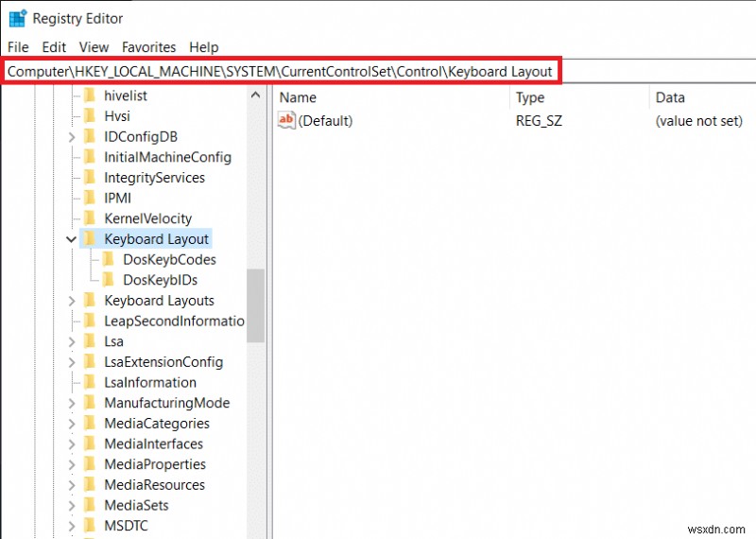Select the DosKeybCodes key label
This screenshot has width=756, height=539.
pyautogui.click(x=169, y=260)
